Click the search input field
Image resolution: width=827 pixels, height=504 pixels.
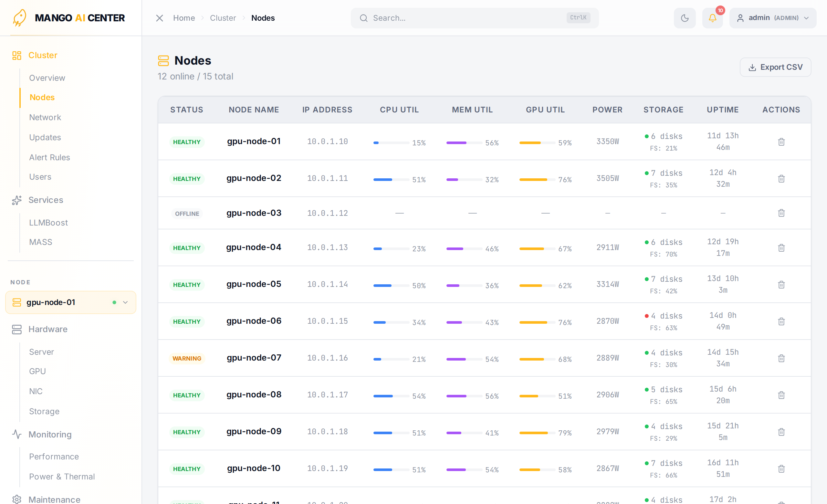click(475, 18)
